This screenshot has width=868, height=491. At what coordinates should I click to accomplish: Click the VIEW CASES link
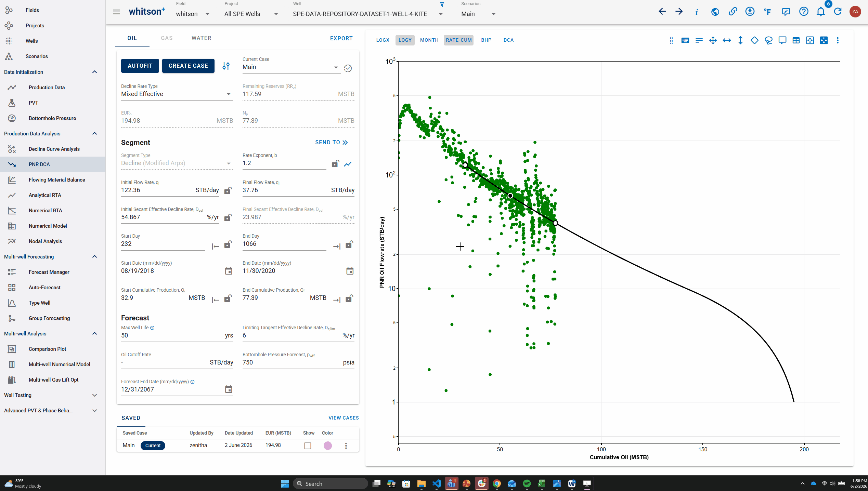point(344,418)
